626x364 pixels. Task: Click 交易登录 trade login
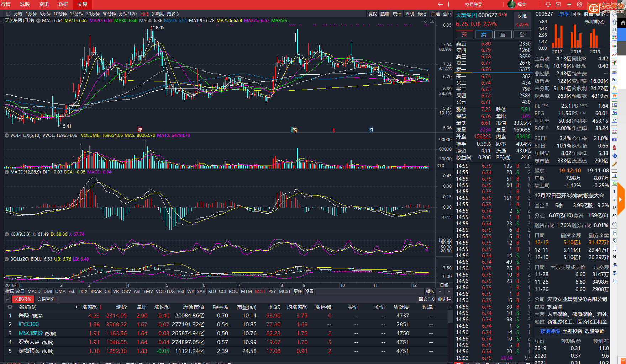tap(474, 4)
